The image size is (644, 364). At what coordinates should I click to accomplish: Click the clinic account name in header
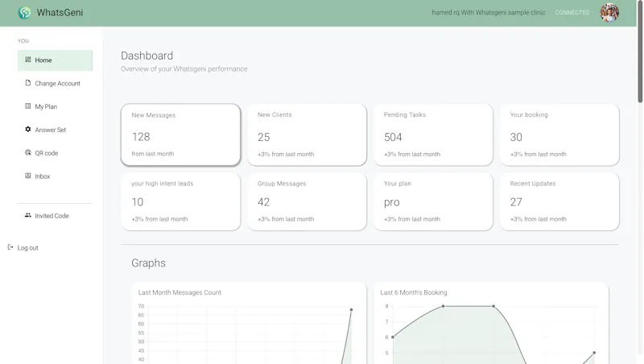click(x=489, y=13)
